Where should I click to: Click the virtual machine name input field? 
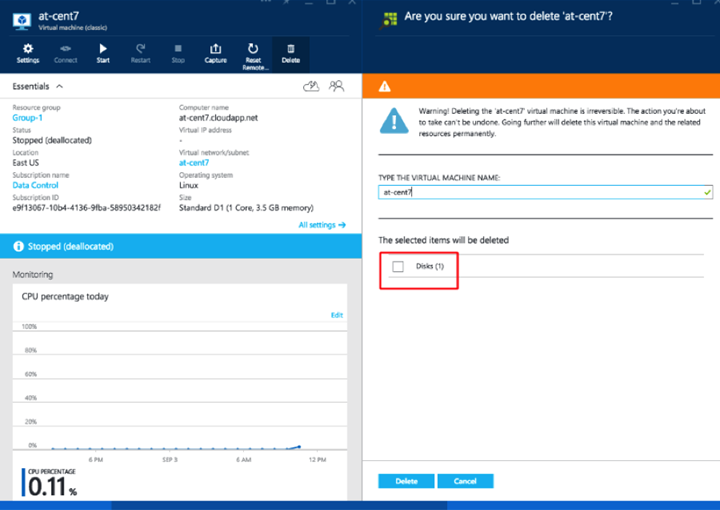[546, 192]
